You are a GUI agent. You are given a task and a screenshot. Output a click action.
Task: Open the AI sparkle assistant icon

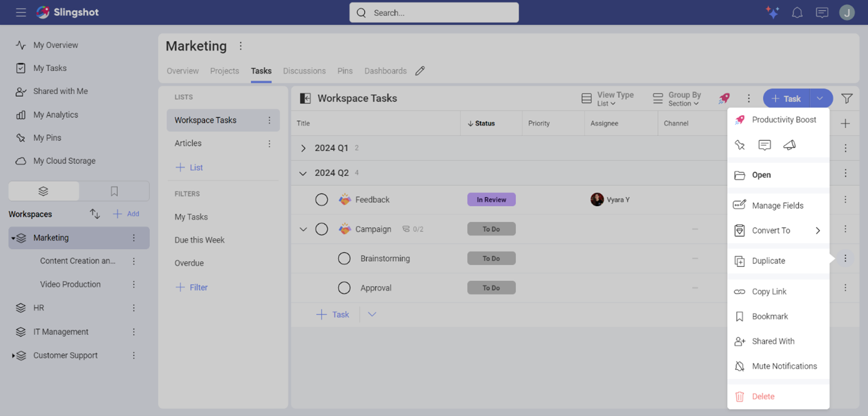tap(772, 12)
